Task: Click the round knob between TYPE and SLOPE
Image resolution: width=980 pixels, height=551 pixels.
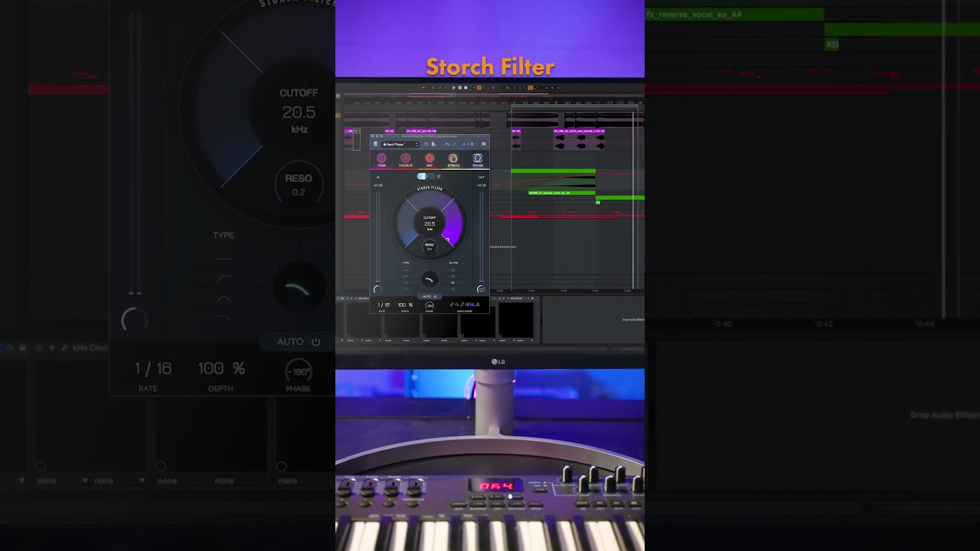Action: coord(430,279)
